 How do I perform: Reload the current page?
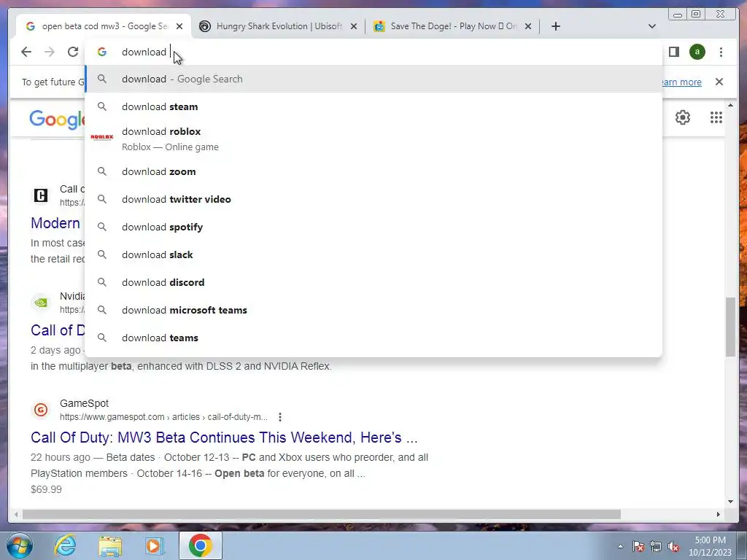click(x=73, y=52)
